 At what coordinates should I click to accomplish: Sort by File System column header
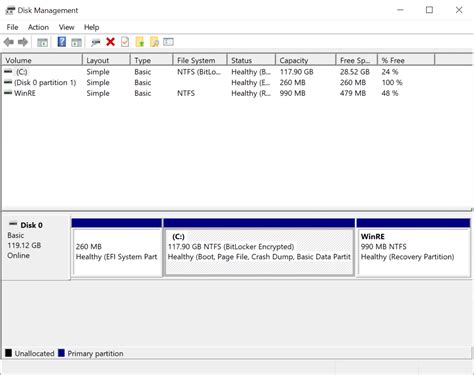click(x=200, y=60)
